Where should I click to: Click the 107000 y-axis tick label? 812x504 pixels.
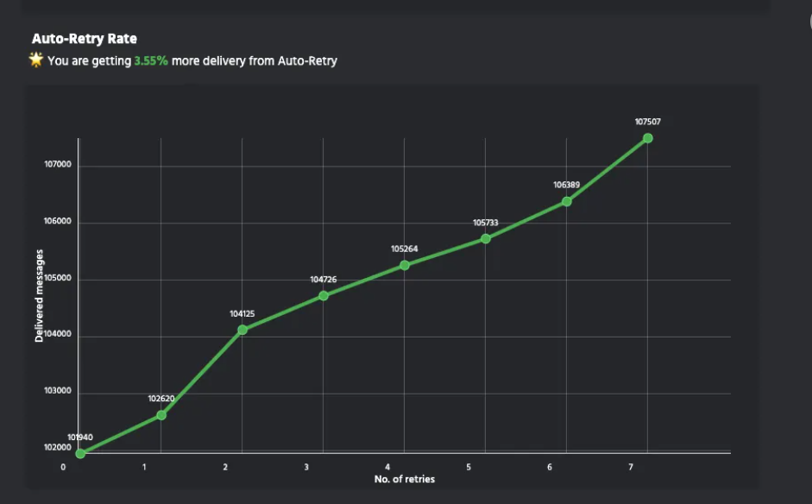point(59,166)
